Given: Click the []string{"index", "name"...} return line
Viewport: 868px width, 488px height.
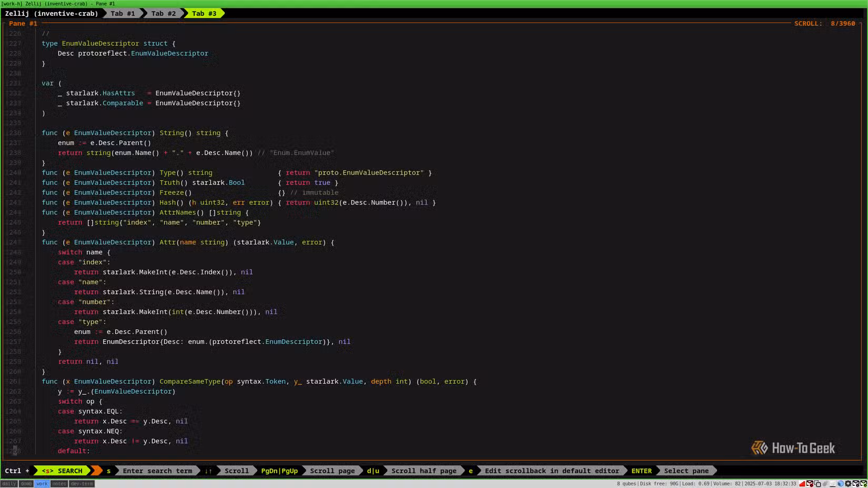Looking at the screenshot, I should click(159, 223).
